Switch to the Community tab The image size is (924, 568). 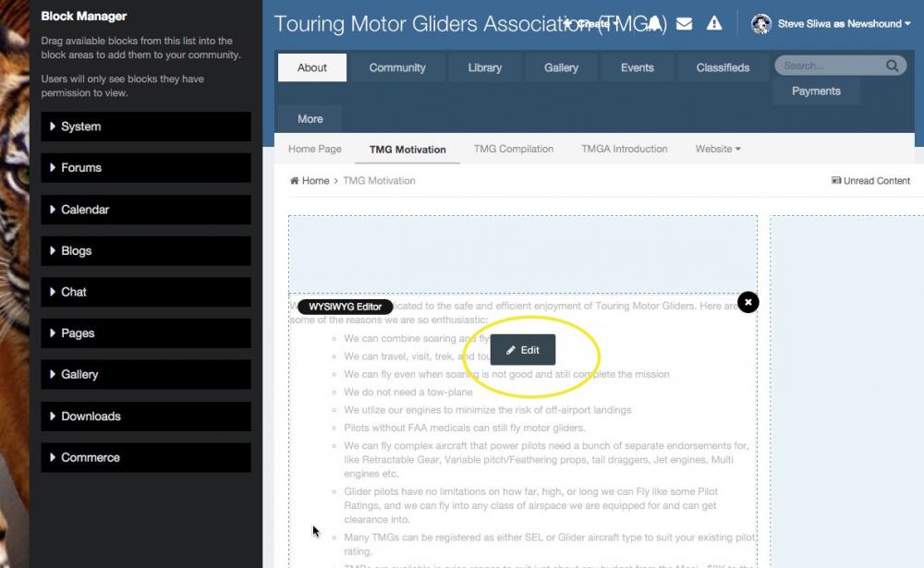coord(397,67)
